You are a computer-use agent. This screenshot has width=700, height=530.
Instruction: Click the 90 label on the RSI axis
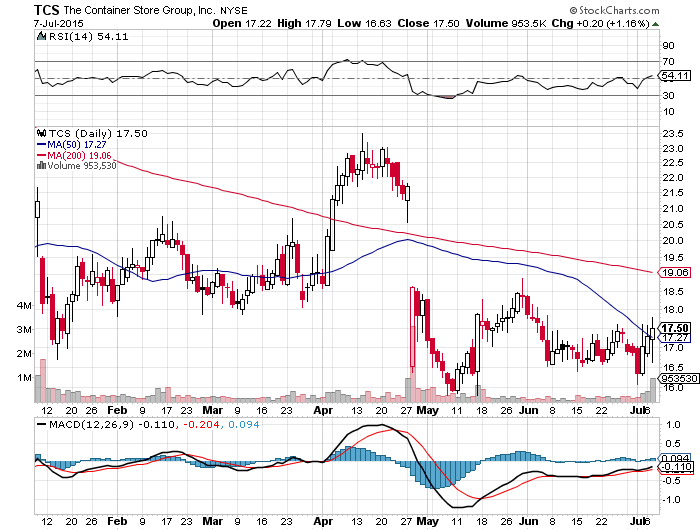coord(668,46)
